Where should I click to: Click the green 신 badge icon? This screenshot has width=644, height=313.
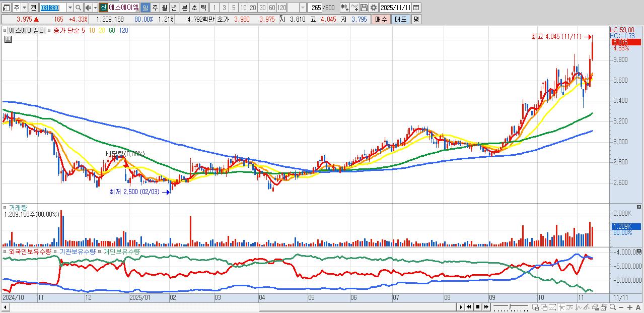tap(103, 8)
